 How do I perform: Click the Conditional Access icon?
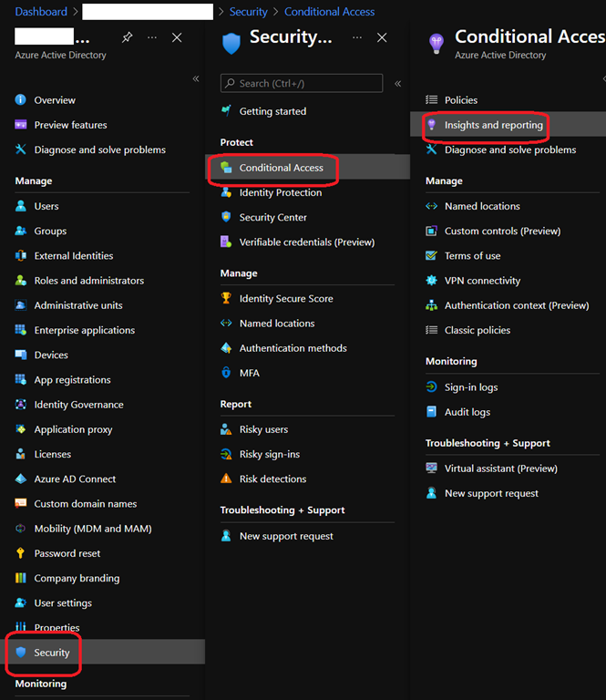[226, 168]
